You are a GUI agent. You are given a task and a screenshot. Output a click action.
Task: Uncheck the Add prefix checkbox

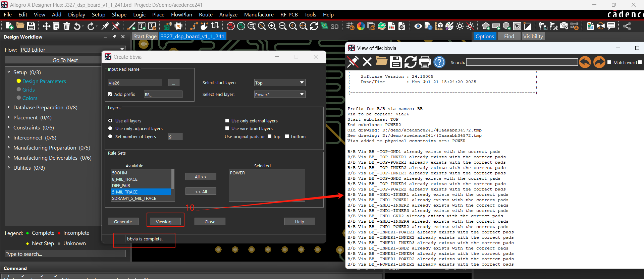(110, 94)
